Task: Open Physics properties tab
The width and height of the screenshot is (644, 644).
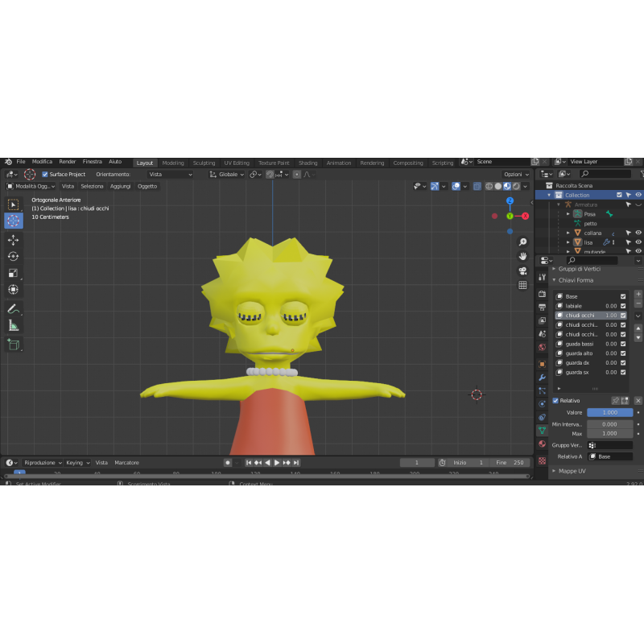Action: pos(542,404)
